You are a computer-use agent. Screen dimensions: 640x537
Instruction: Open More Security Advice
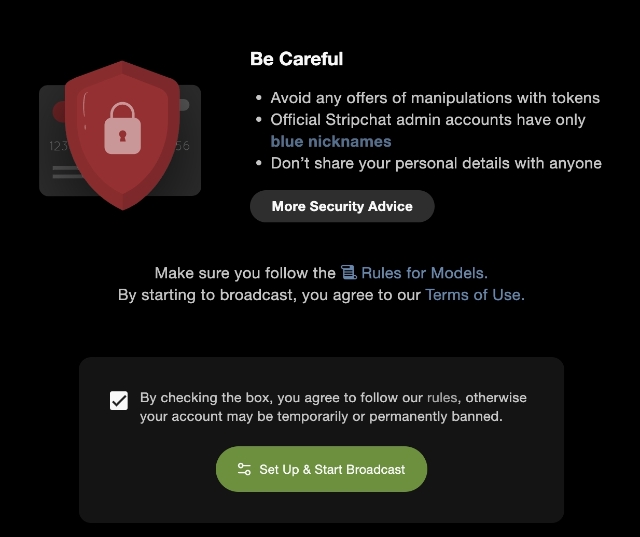[x=342, y=206]
